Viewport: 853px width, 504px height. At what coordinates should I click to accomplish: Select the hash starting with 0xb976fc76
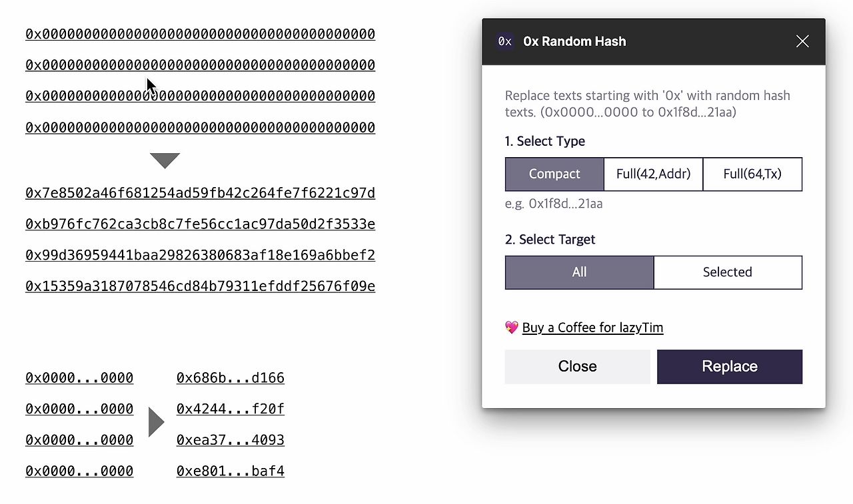pyautogui.click(x=200, y=224)
